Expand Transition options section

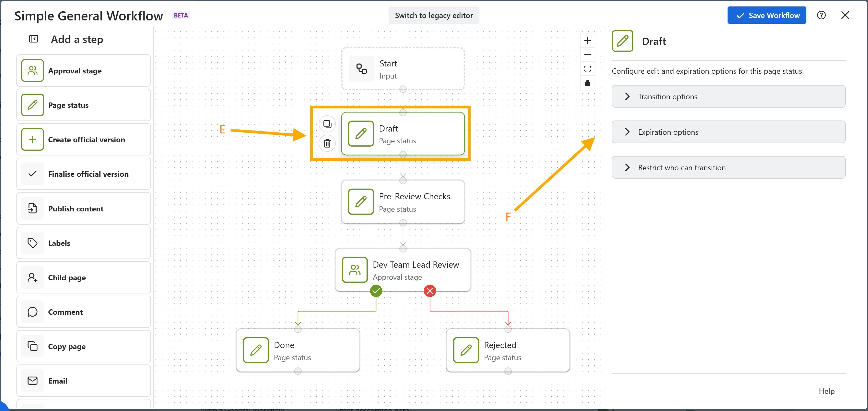[728, 97]
